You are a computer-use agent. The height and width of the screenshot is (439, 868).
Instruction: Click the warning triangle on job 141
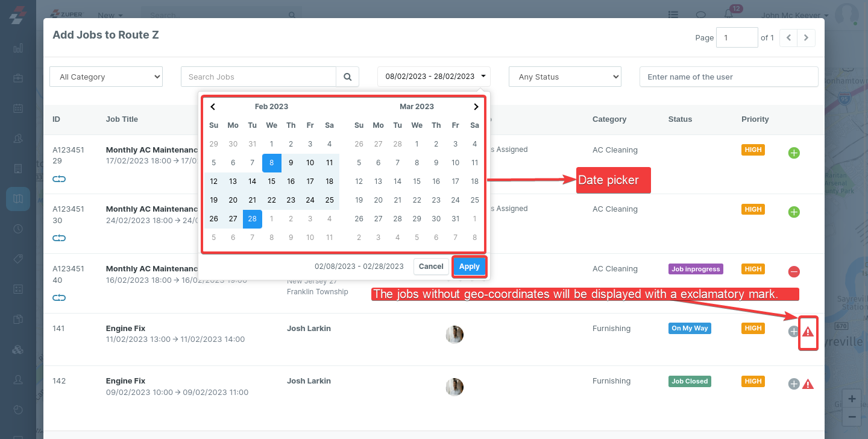point(808,332)
